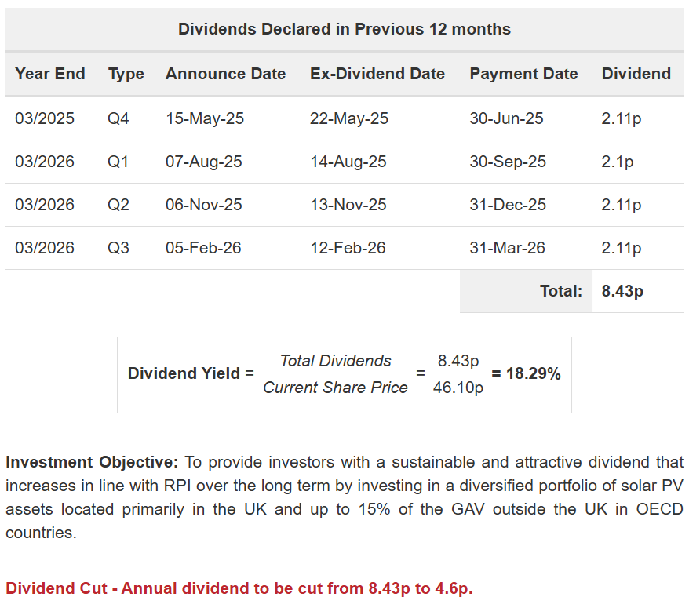This screenshot has height=604, width=700.
Task: Click the 'Total:' label cell
Action: 561,291
